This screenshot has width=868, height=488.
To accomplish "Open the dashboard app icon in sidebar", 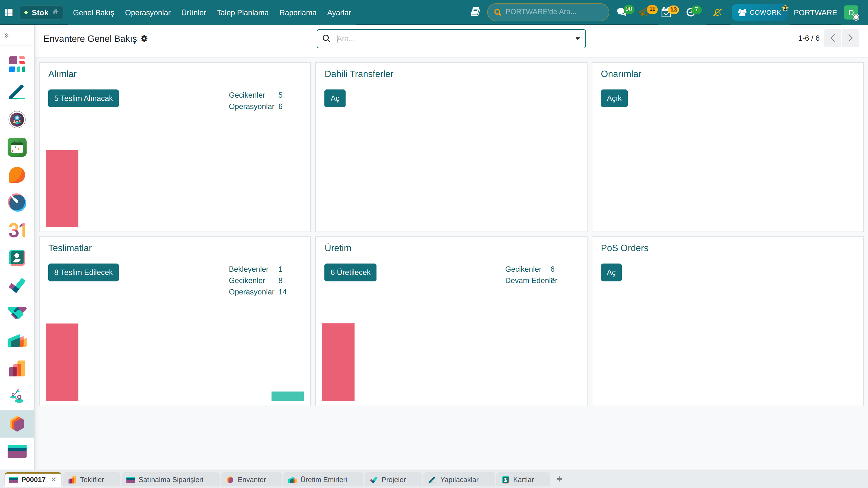I will (x=17, y=64).
